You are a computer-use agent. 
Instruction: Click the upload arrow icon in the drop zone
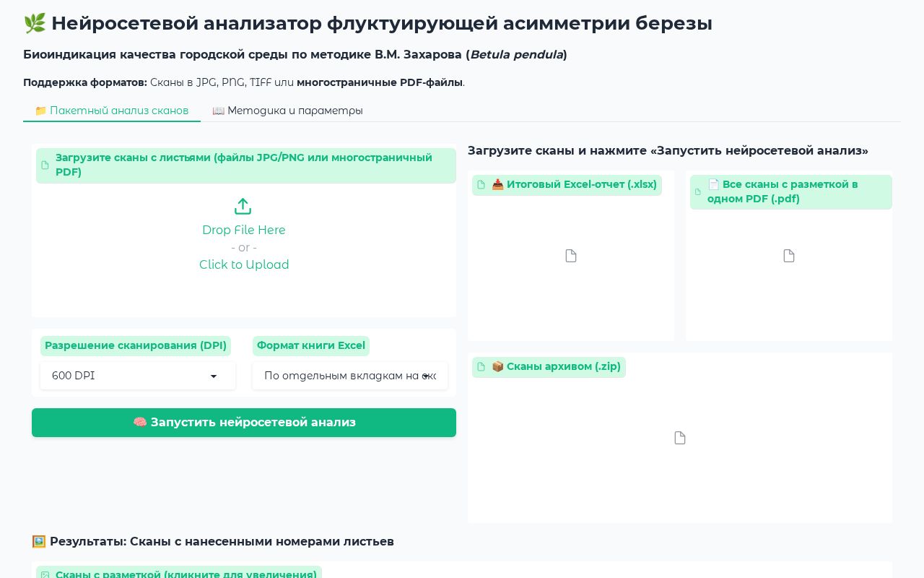click(x=243, y=207)
